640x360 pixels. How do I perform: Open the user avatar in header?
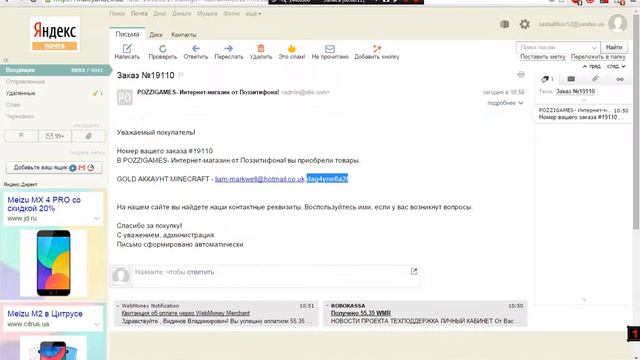pyautogui.click(x=618, y=23)
